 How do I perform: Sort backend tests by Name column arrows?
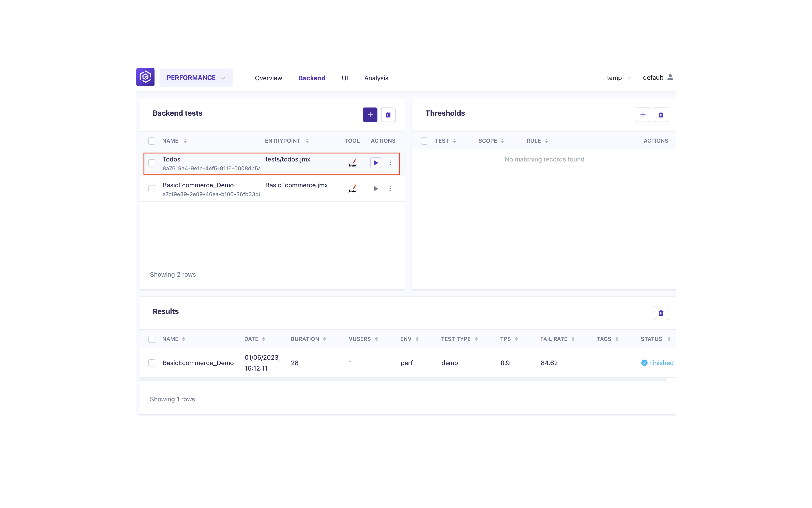coord(185,141)
